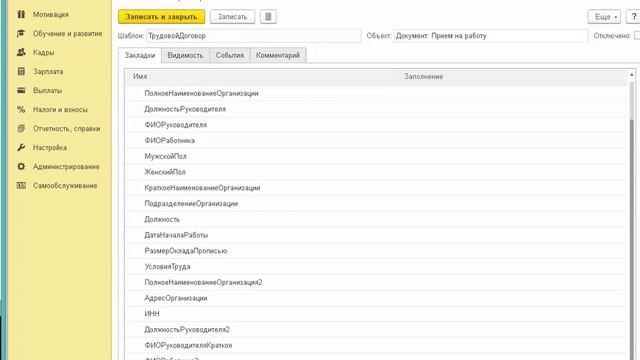The image size is (640, 360).
Task: Expand the Еще dropdown menu
Action: pos(604,17)
